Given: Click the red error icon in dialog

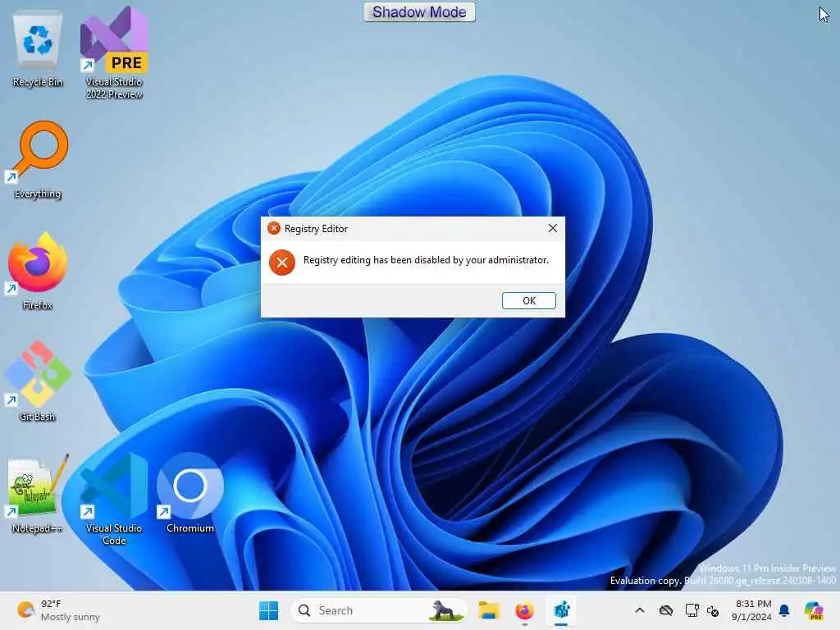Looking at the screenshot, I should click(x=282, y=262).
